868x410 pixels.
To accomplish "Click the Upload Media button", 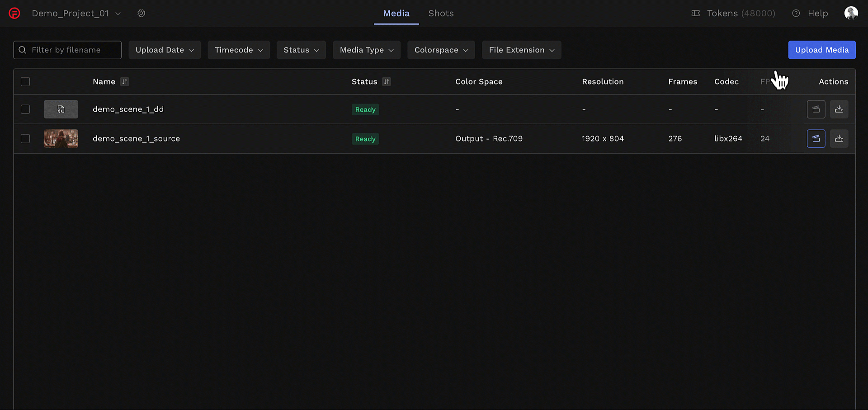I will click(821, 50).
